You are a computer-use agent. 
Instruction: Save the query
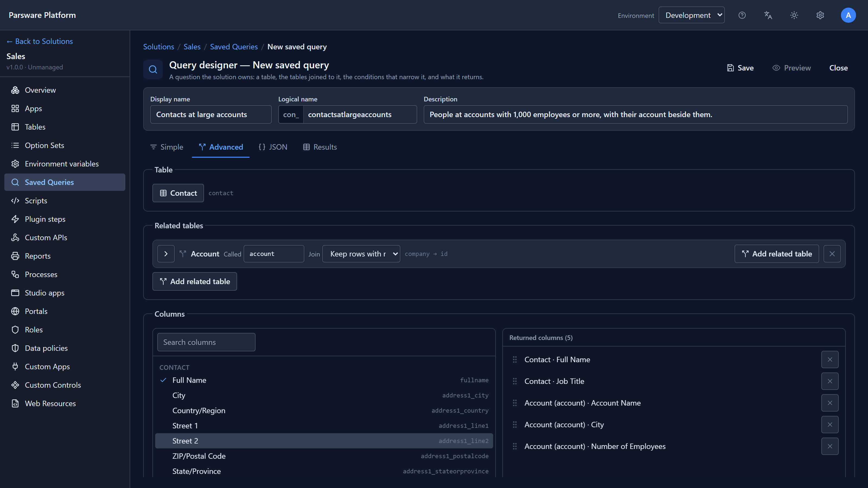click(740, 68)
